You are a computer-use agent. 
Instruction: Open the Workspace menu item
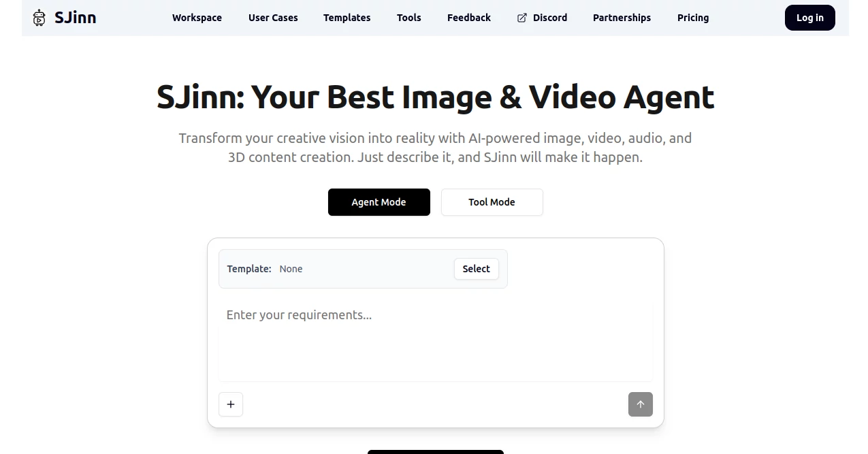[x=197, y=18]
